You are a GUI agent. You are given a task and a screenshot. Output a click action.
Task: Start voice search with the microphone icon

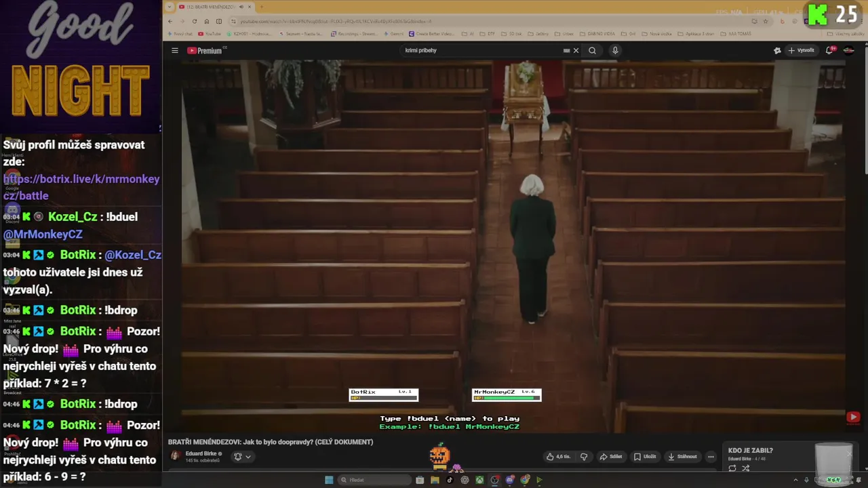(615, 50)
